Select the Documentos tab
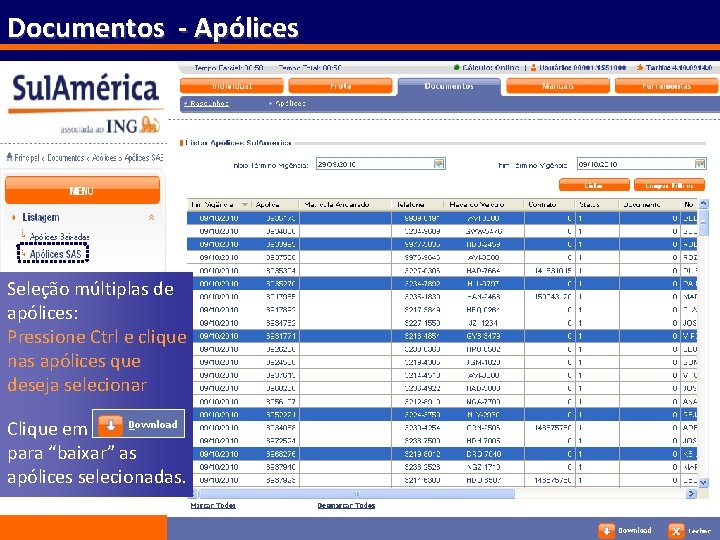 point(449,86)
